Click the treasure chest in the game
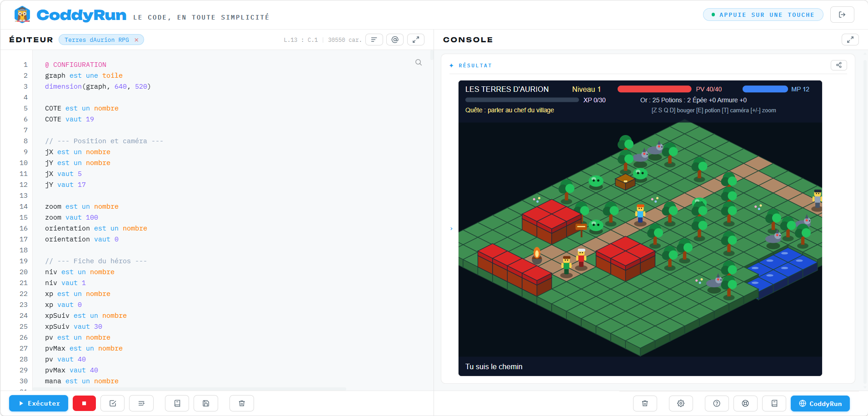 [x=625, y=182]
